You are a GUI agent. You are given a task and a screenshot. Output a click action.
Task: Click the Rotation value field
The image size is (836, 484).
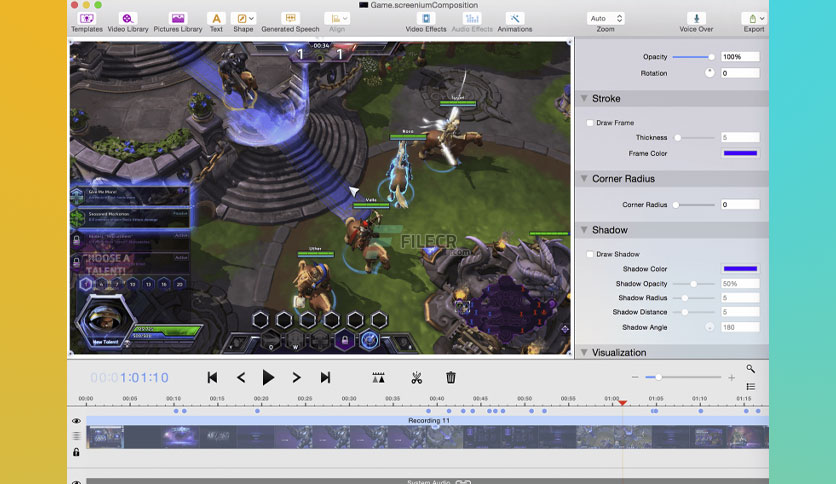[740, 74]
